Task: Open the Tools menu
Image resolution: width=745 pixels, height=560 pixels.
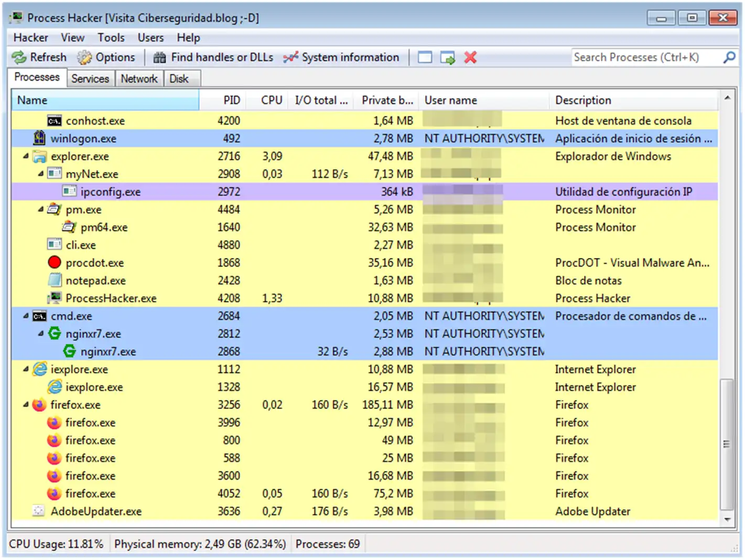Action: pos(111,37)
